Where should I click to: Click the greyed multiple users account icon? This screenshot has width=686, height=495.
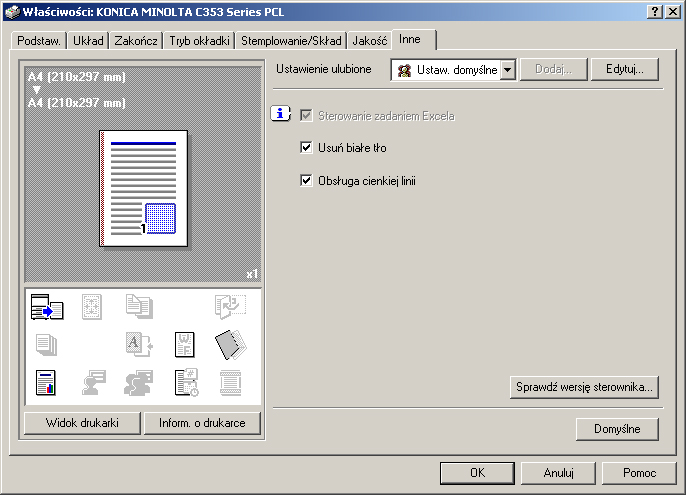pos(139,383)
